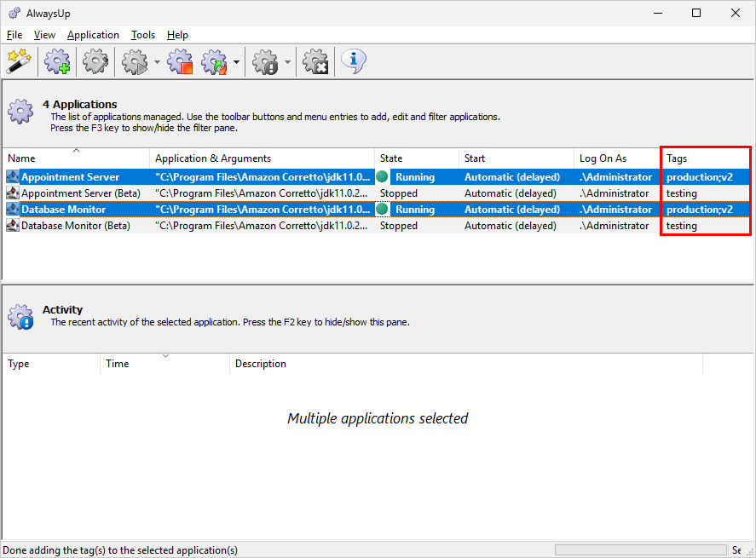Sort activity by Time column header

164,363
